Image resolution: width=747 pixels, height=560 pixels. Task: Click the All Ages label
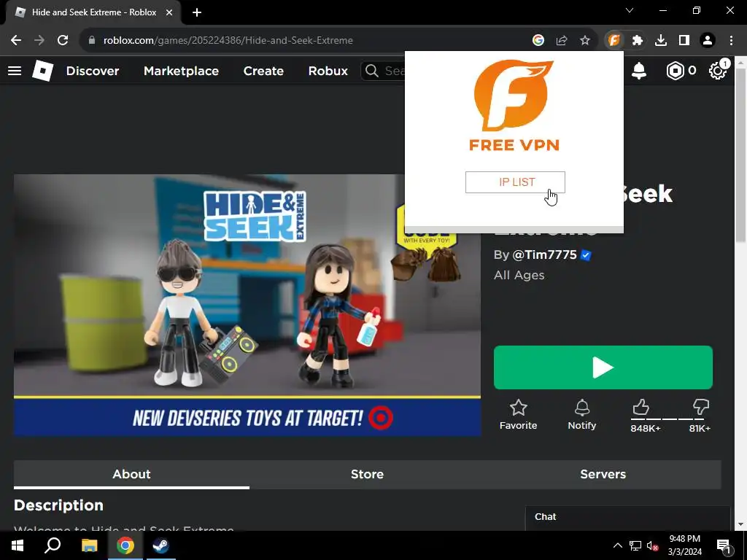[519, 275]
